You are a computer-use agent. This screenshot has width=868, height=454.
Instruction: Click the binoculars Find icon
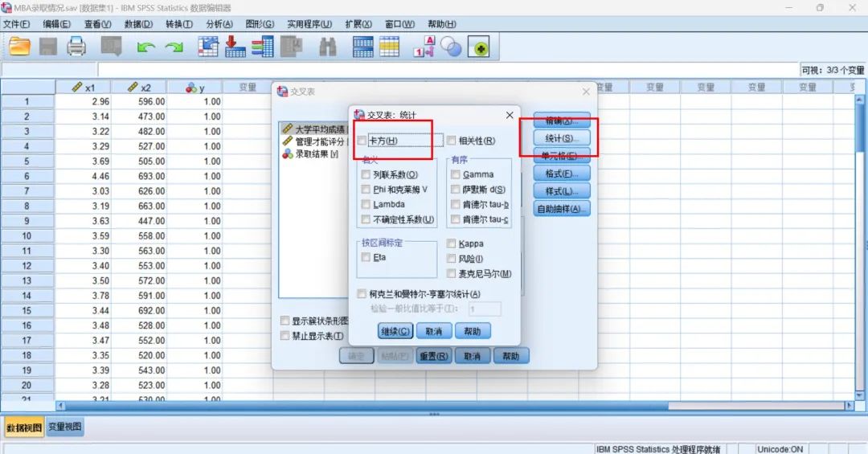click(x=328, y=47)
